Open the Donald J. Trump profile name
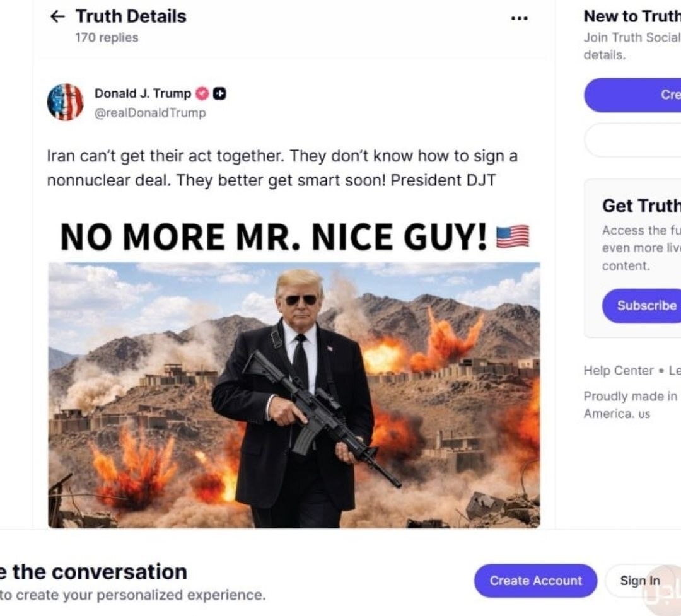This screenshot has height=616, width=681. [143, 93]
